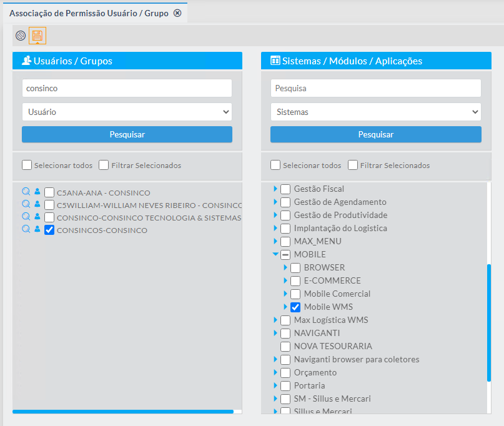
Task: Expand the Gestão Fiscal tree node
Action: (x=275, y=189)
